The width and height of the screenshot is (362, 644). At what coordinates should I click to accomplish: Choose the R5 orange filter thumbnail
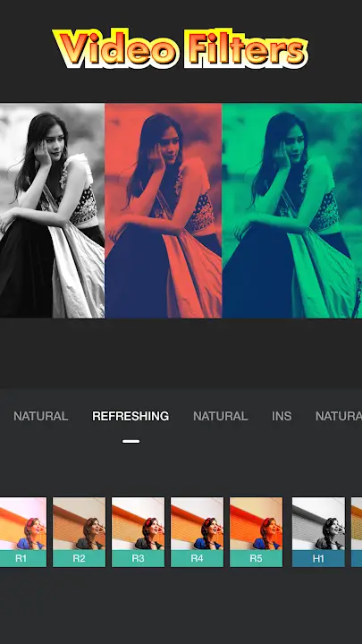click(257, 532)
